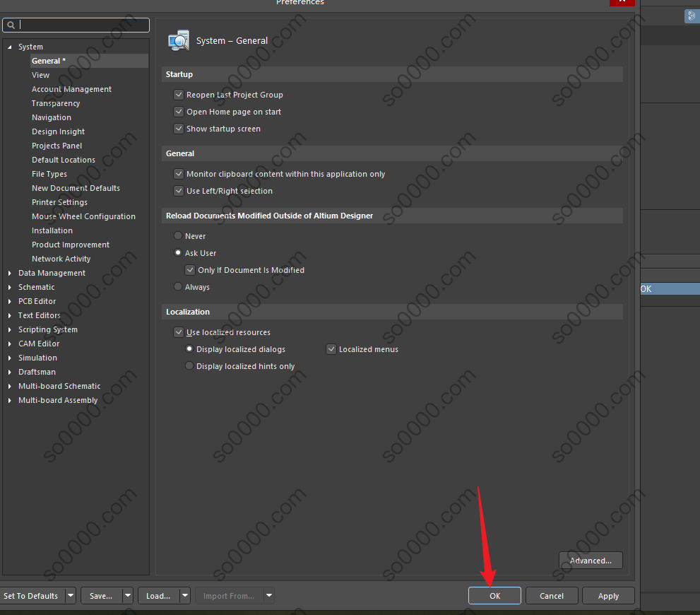
Task: Expand the Multi-board Schematic node
Action: (9, 387)
